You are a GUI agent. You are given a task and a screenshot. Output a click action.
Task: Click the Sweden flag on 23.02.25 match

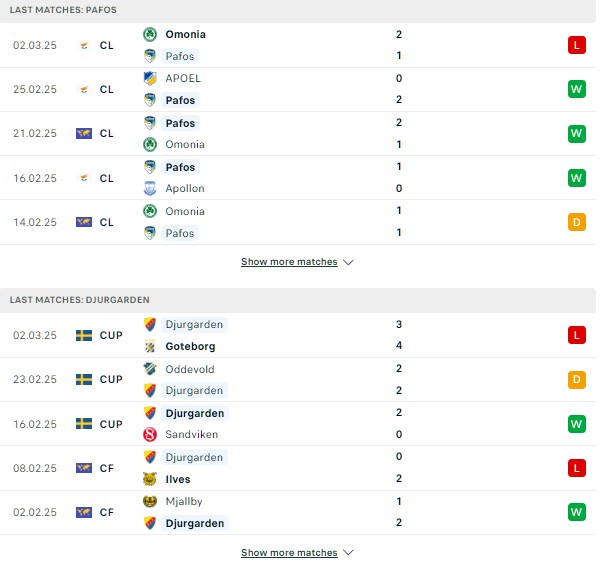point(84,379)
